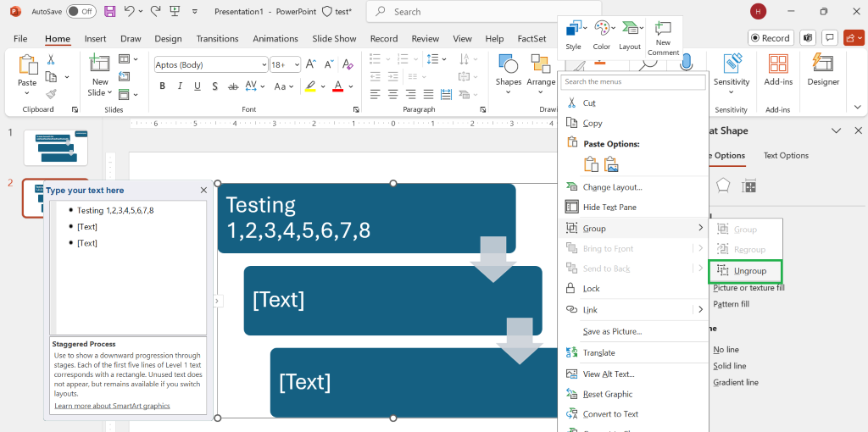
Task: Decrease font size
Action: [x=329, y=64]
